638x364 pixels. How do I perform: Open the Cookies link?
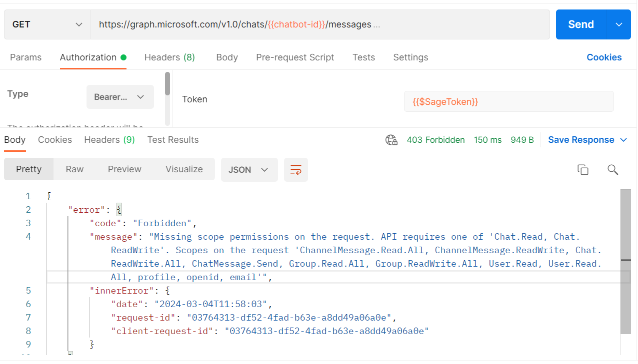[604, 57]
